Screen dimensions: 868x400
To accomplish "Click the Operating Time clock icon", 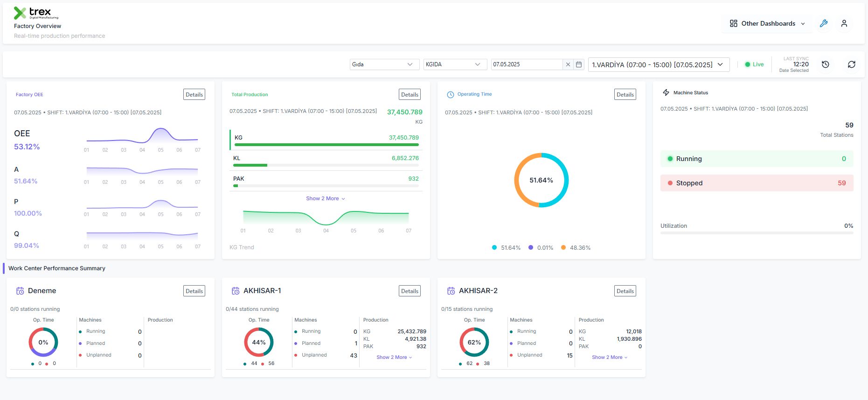I will [451, 95].
